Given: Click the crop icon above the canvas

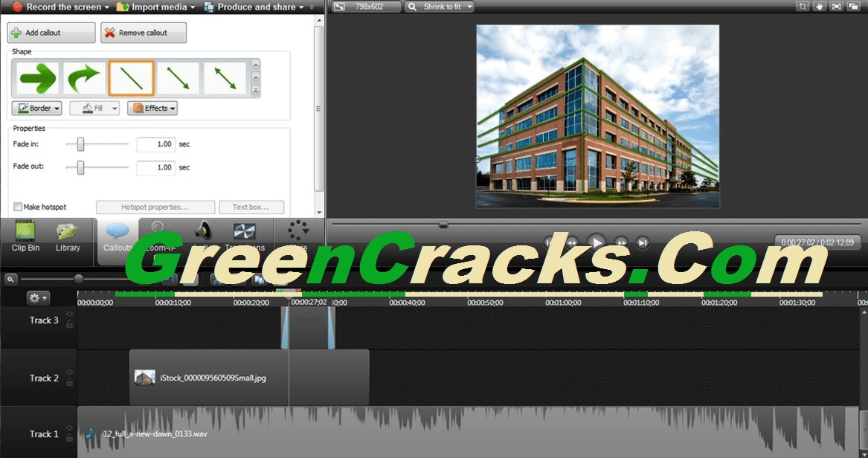Looking at the screenshot, I should click(x=803, y=7).
